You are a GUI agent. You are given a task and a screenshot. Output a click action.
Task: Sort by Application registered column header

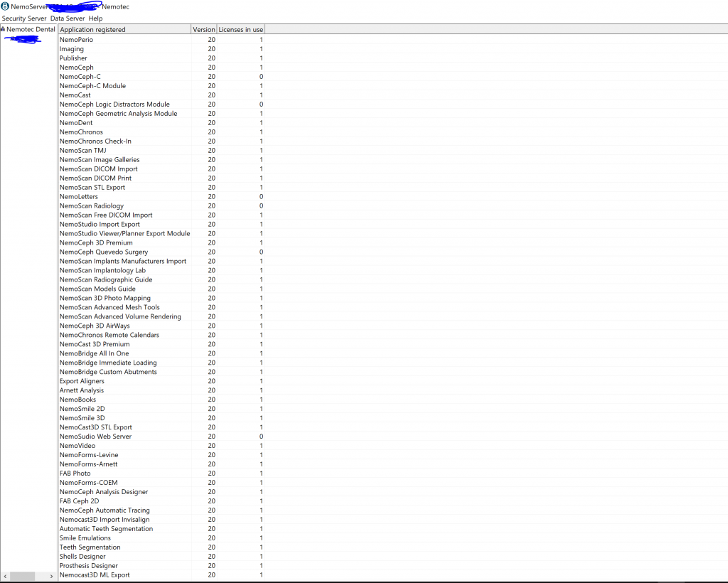[124, 30]
